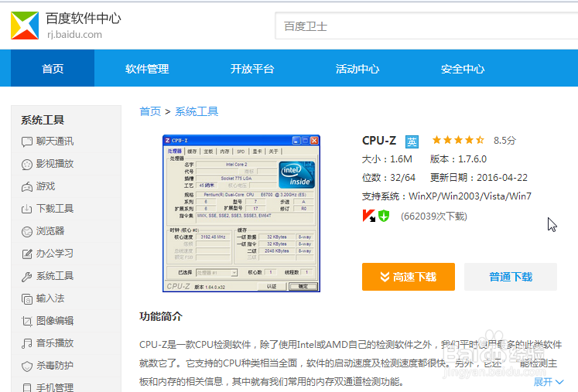Click the 游戏 gamepad icon
578x392 pixels.
point(27,187)
